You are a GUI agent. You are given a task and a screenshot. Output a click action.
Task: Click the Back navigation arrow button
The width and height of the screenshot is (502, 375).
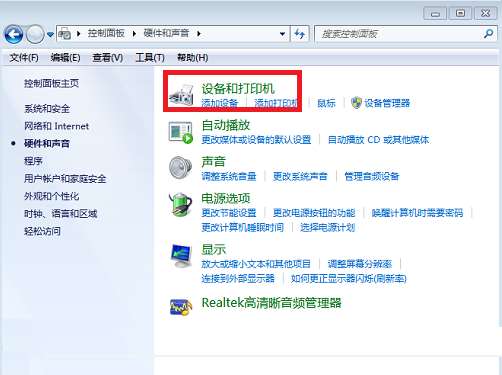coord(13,34)
